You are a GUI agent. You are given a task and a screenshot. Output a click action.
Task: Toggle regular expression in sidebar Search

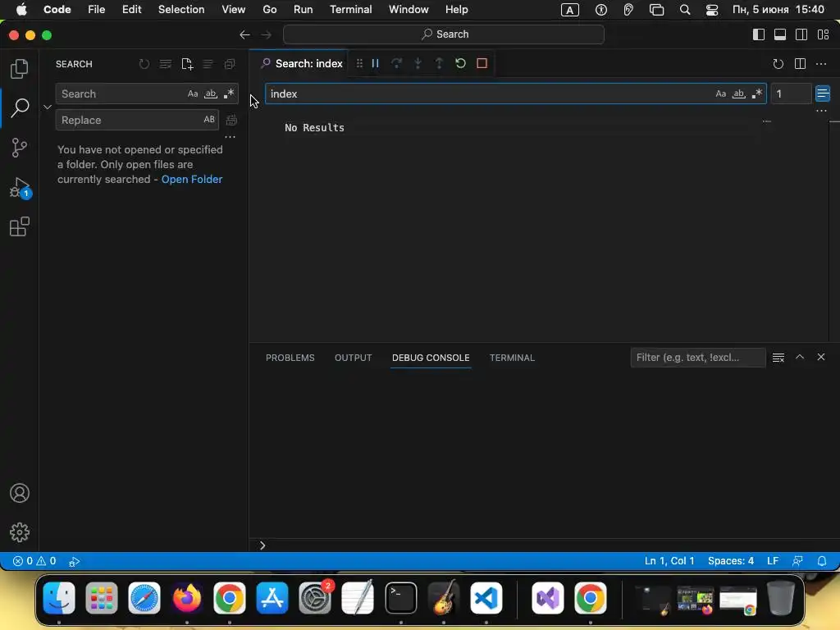pyautogui.click(x=229, y=94)
